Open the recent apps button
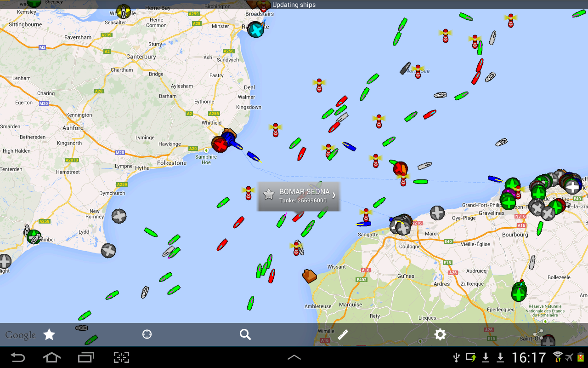This screenshot has height=368, width=588. coord(86,357)
